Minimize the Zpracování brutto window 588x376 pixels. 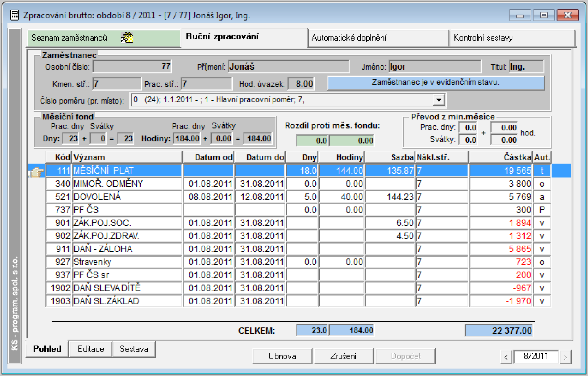coord(520,15)
